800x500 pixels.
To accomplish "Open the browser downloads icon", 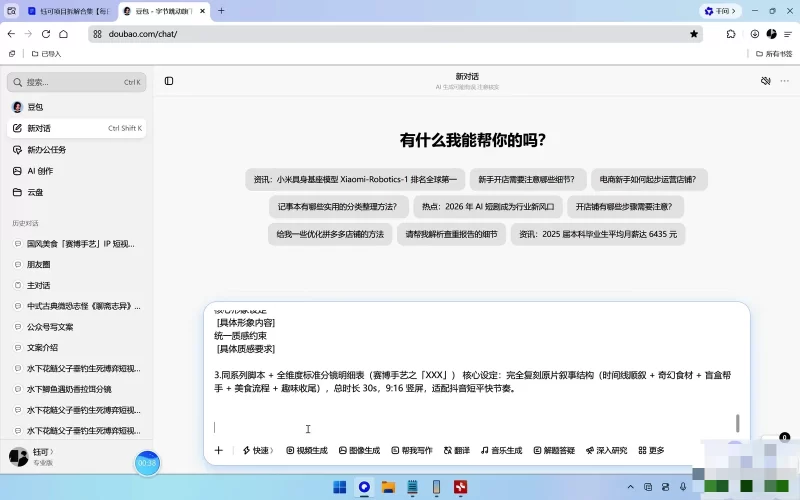I will (x=755, y=34).
